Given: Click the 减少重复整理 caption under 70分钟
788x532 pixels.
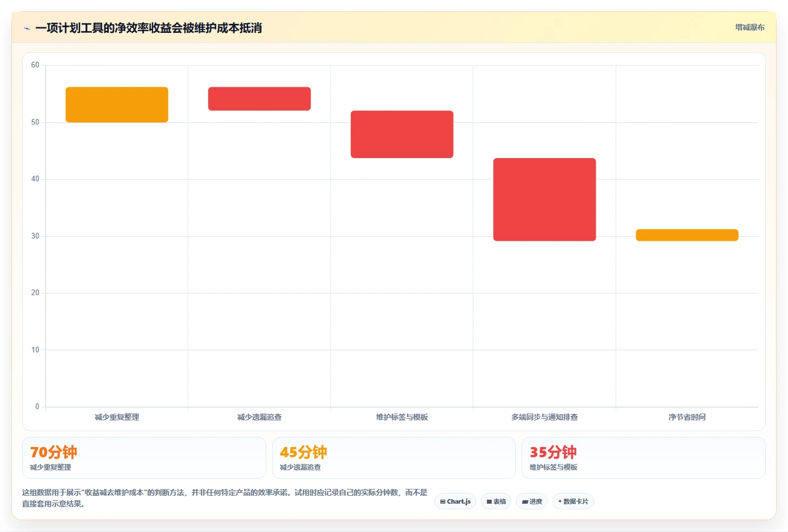Looking at the screenshot, I should (50, 467).
